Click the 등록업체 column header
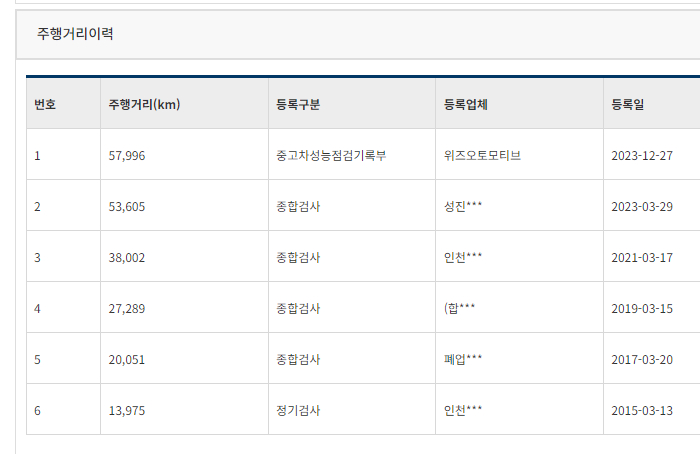 point(519,104)
